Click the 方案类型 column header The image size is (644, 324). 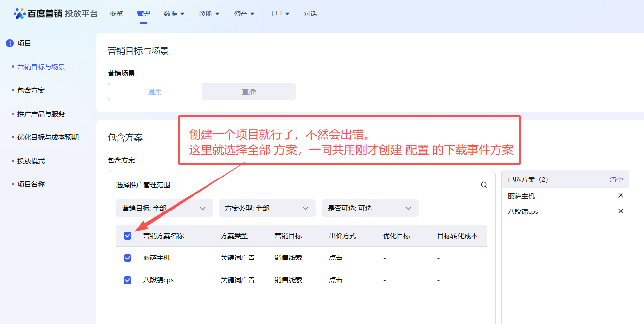click(x=234, y=236)
